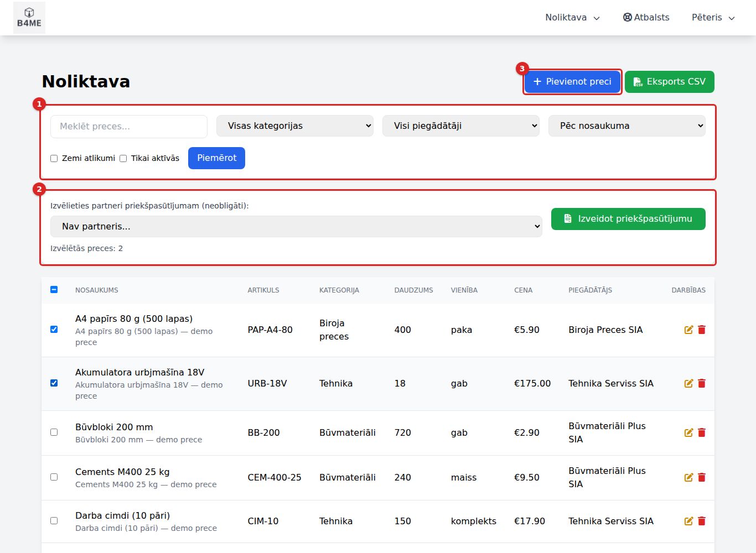Open the Pēteris user menu
Viewport: 756px width, 553px height.
point(713,18)
